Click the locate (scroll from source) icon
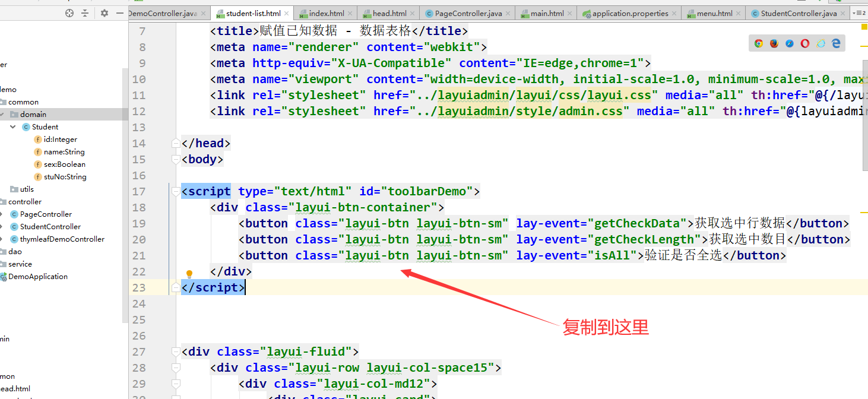 pyautogui.click(x=69, y=13)
